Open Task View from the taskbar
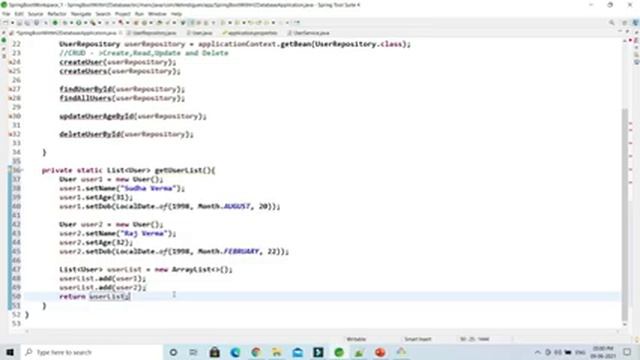Image resolution: width=640 pixels, height=360 pixels. pos(193,352)
